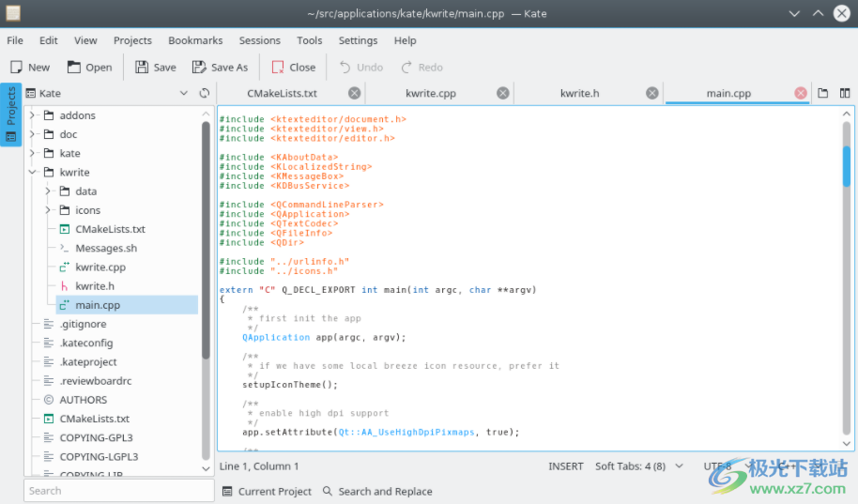Open the Search and Replace panel

pos(377,492)
